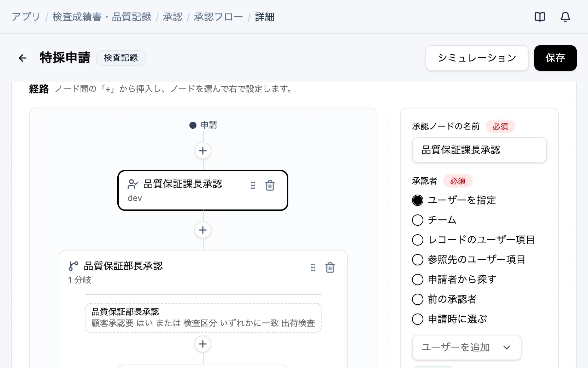Select 参照先のユーザー項目 option
Viewport: 588px width, 368px height.
(417, 260)
